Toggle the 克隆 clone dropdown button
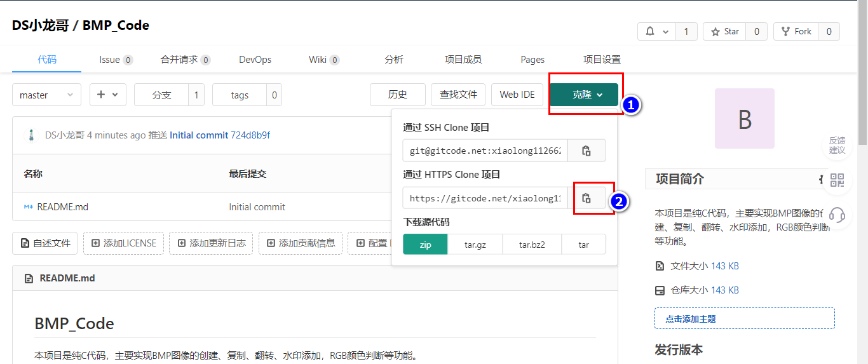Screen dimensions: 868x364 click(584, 95)
